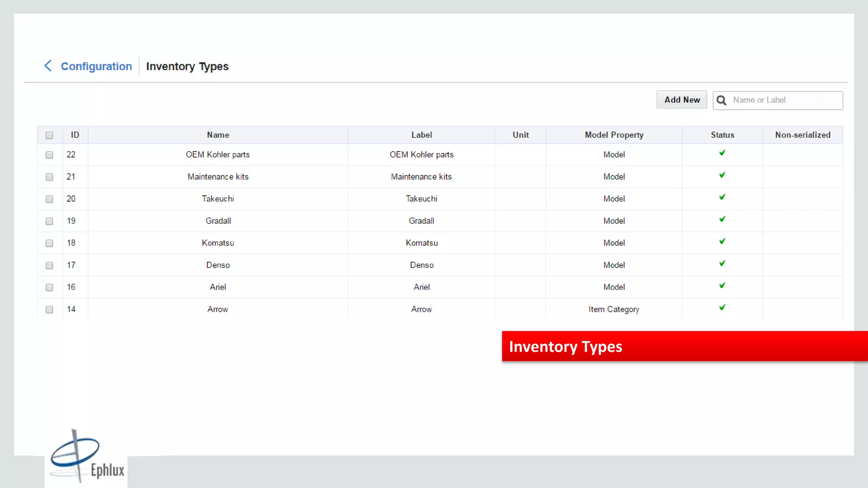Sort by the Label column header
Image resolution: width=868 pixels, height=488 pixels.
coord(421,135)
